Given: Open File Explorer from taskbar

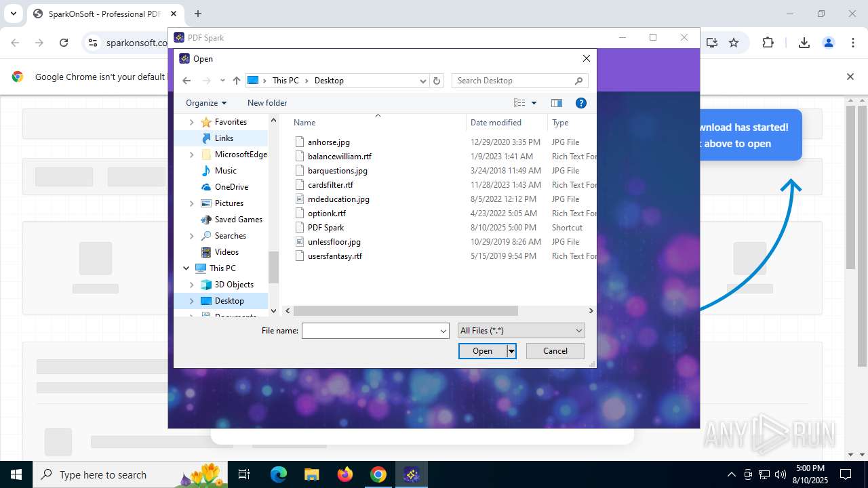Looking at the screenshot, I should tap(312, 474).
